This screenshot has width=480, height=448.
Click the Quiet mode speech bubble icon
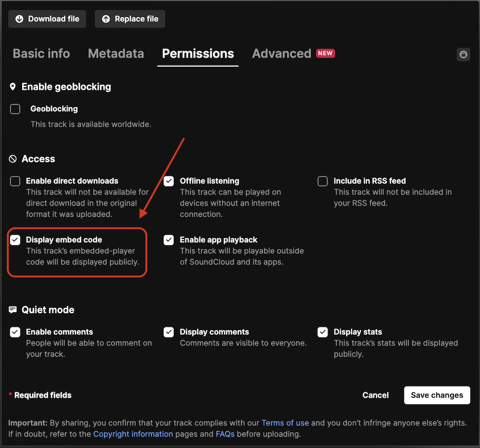[x=13, y=310]
